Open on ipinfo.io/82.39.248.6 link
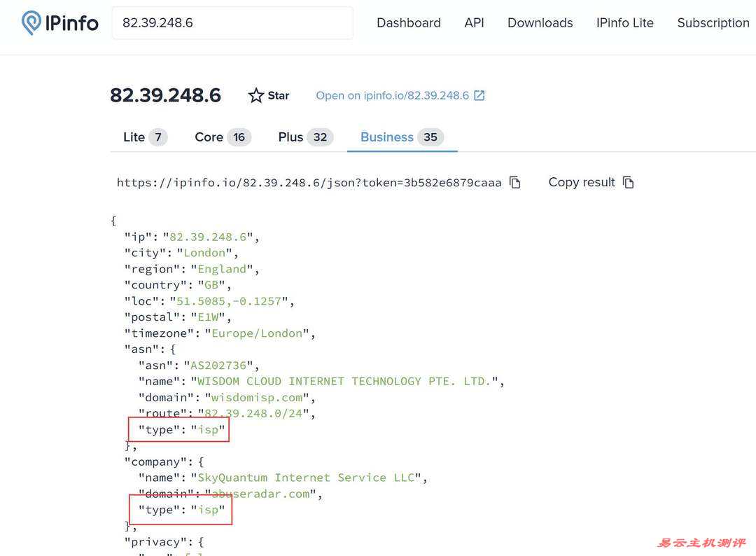 coord(392,96)
